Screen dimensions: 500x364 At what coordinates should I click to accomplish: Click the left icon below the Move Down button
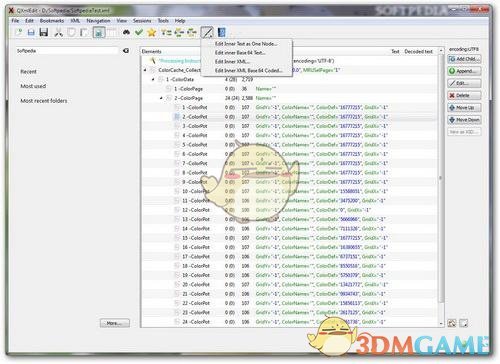coord(452,323)
